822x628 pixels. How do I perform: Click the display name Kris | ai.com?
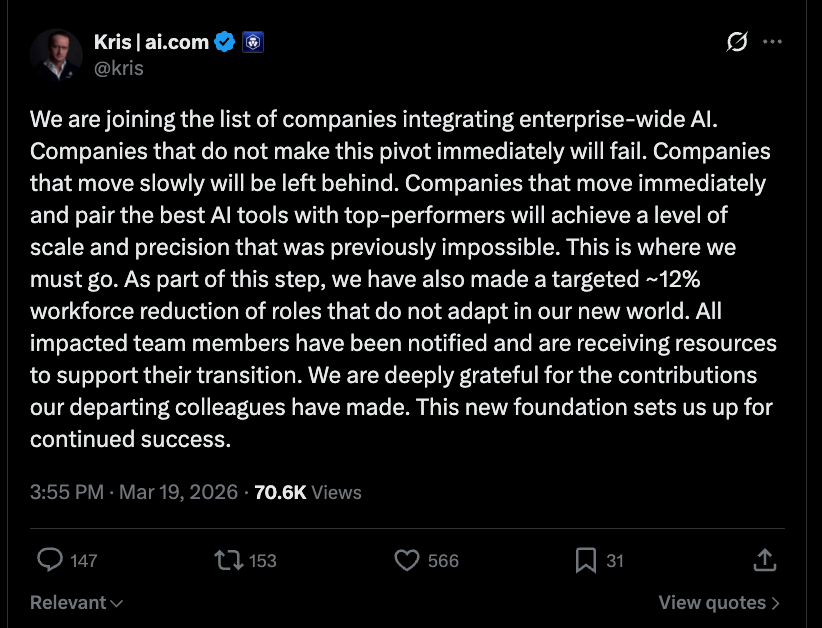150,42
